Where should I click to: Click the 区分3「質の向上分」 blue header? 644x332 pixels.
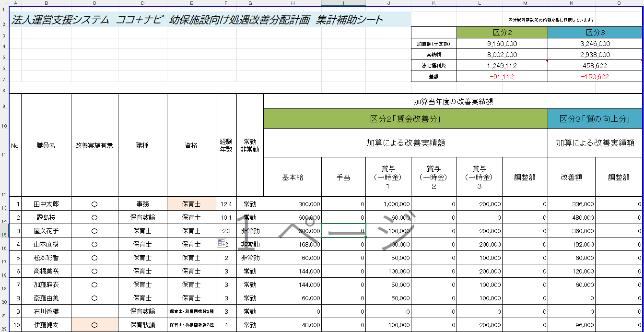click(x=595, y=119)
